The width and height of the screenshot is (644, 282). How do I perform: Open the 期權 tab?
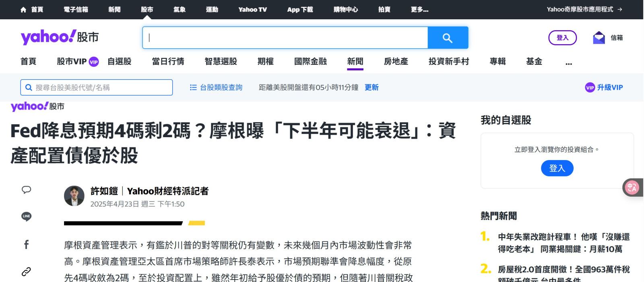[266, 62]
